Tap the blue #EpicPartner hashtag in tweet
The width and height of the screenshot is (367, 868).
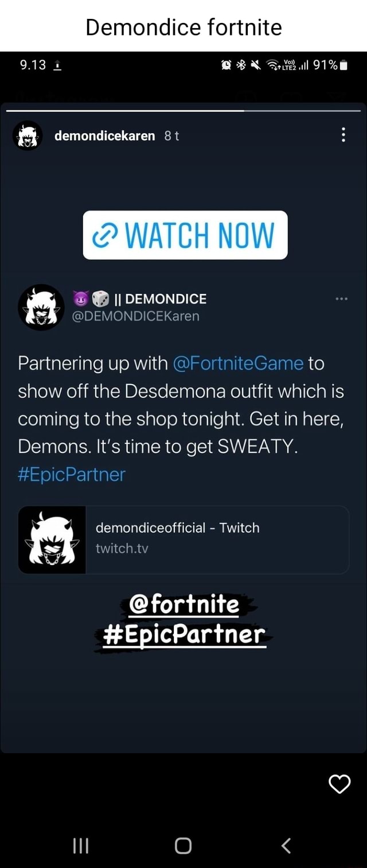point(72,475)
